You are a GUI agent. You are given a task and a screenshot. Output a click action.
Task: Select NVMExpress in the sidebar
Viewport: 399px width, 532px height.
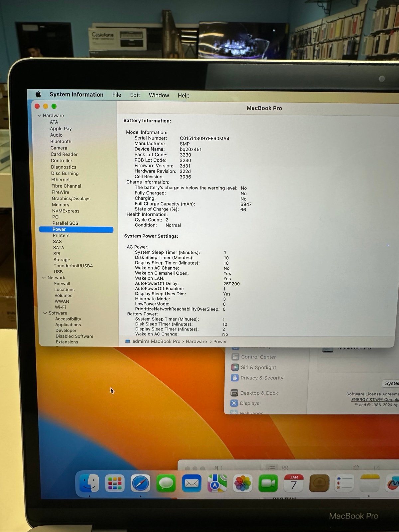66,211
